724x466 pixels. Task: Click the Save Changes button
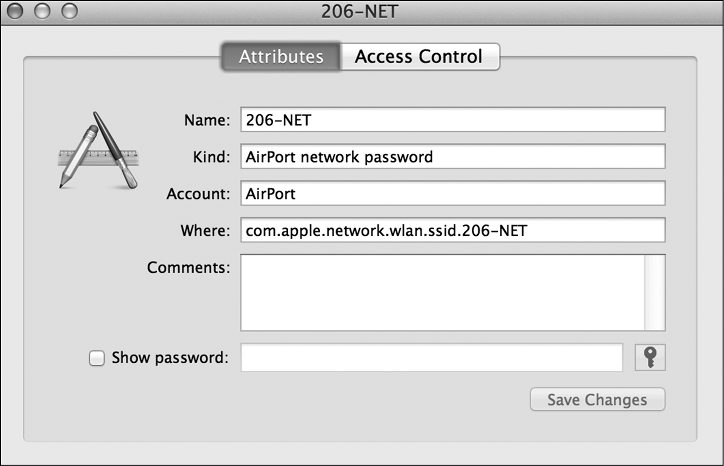597,400
